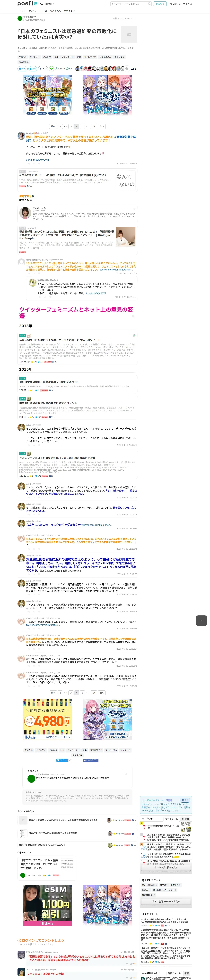The width and height of the screenshot is (210, 980).
Task: Select the ツイレディ tag at top
Action: click(x=35, y=57)
